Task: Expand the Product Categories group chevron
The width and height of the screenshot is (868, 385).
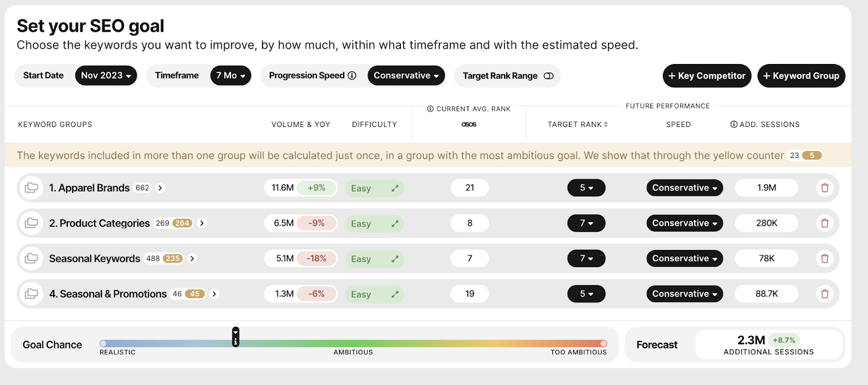Action: pyautogui.click(x=202, y=223)
